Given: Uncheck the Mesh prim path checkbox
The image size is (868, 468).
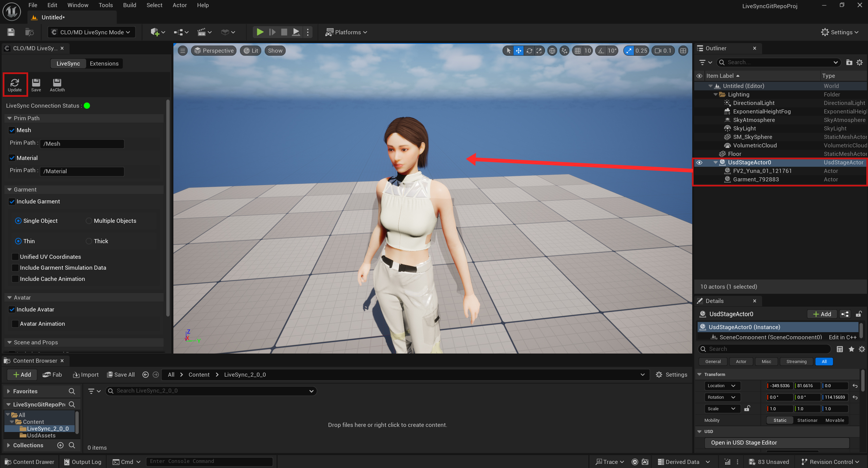Looking at the screenshot, I should point(12,130).
